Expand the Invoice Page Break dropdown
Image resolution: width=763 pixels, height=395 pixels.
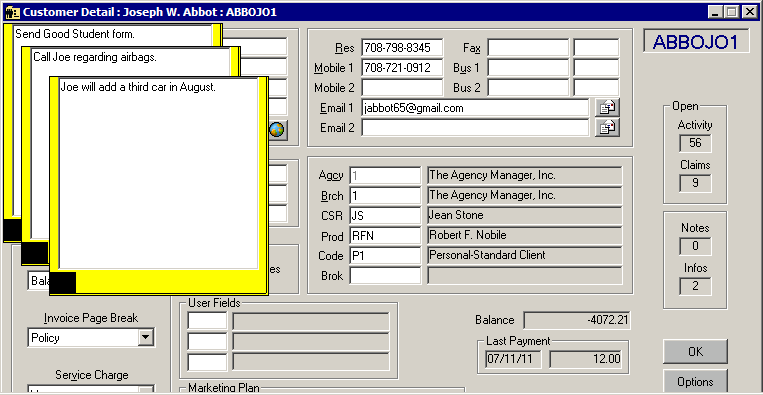coord(145,337)
